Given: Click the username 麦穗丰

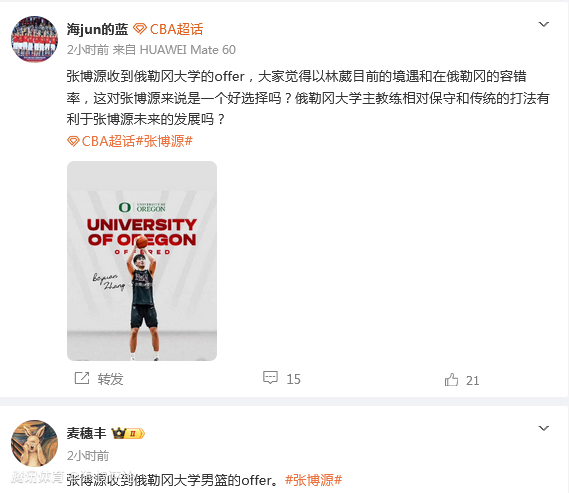Looking at the screenshot, I should click(86, 433).
